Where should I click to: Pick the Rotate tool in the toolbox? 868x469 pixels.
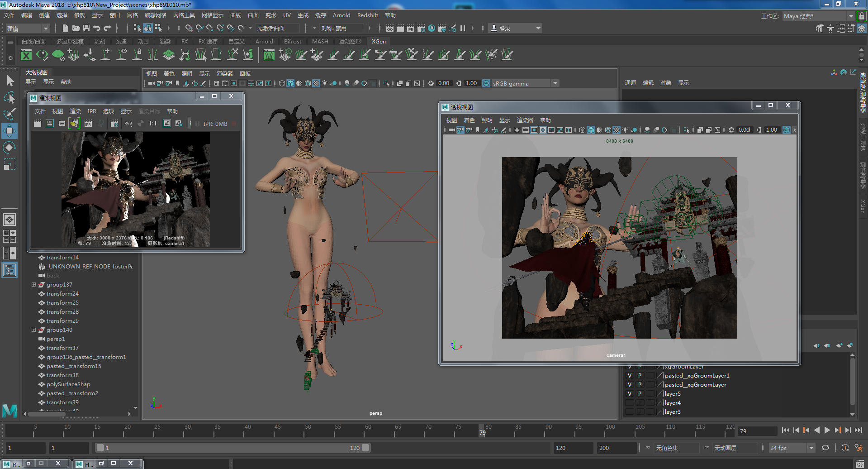(x=9, y=148)
